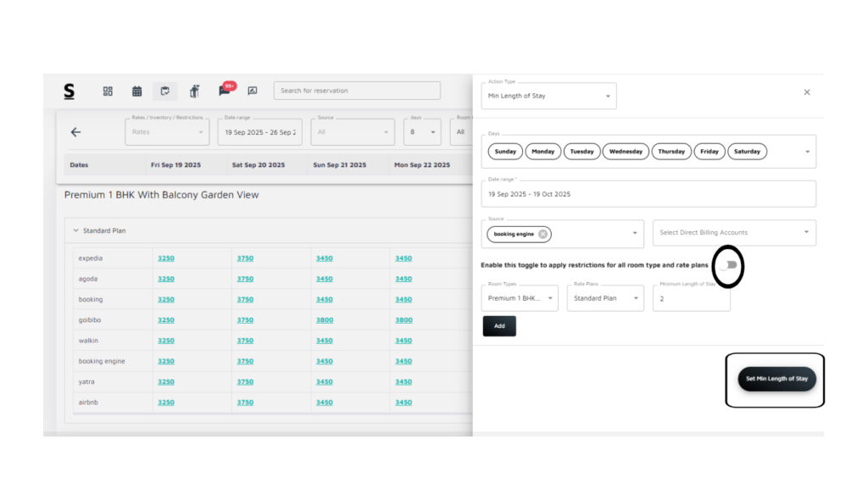868x488 pixels.
Task: Deselect the Wednesday day chip
Action: click(x=626, y=152)
